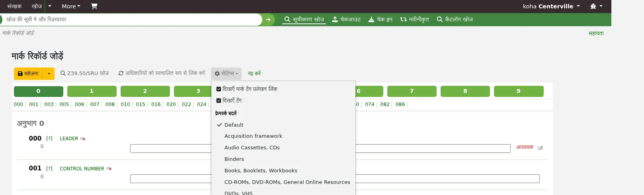Image resolution: width=644 pixels, height=195 pixels.
Task: Switch to section tab 9
Action: click(519, 91)
